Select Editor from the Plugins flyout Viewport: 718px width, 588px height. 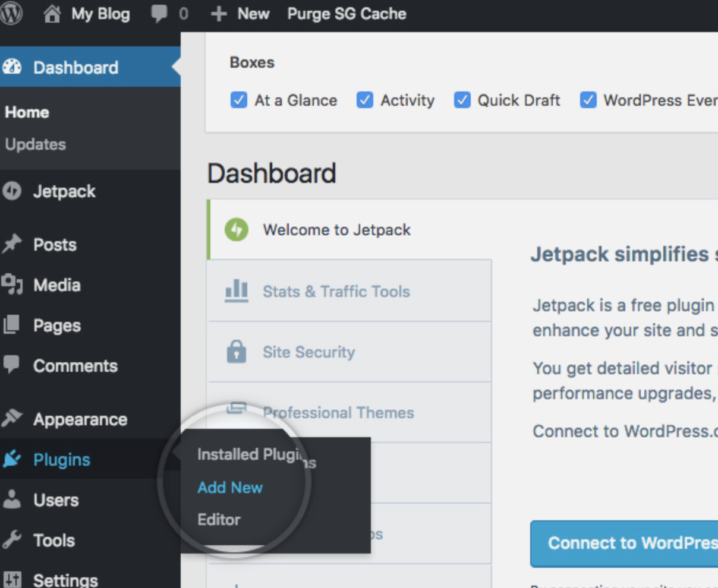tap(219, 520)
